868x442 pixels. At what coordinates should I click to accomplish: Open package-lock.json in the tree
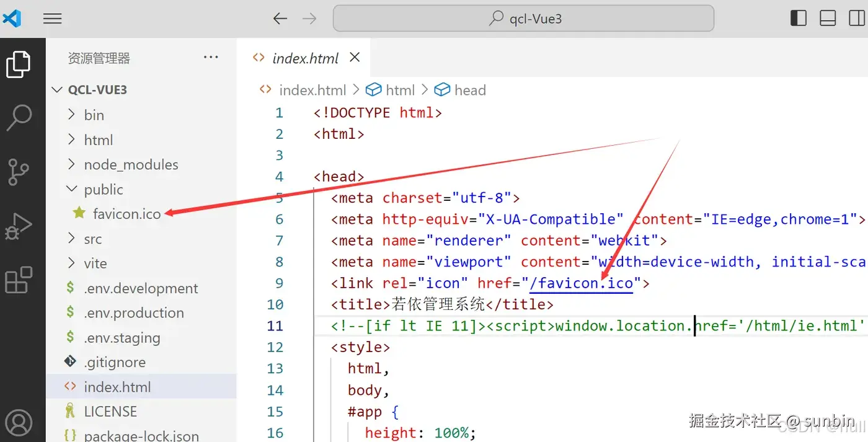pyautogui.click(x=141, y=436)
